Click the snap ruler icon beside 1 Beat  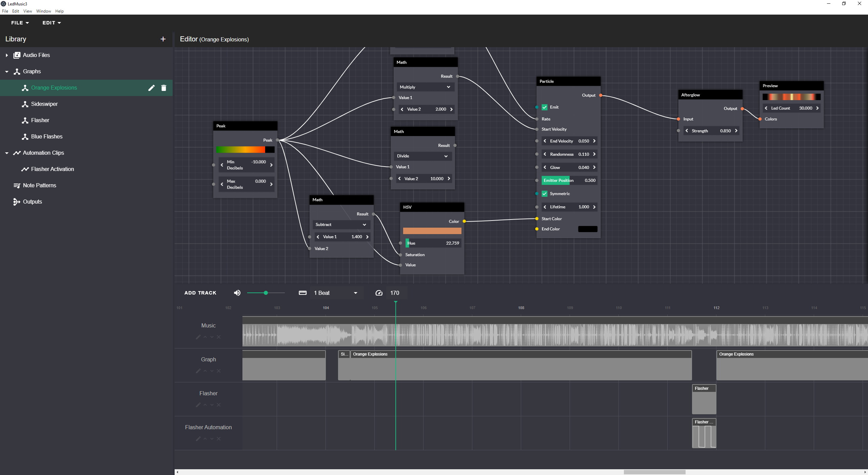[x=302, y=293]
